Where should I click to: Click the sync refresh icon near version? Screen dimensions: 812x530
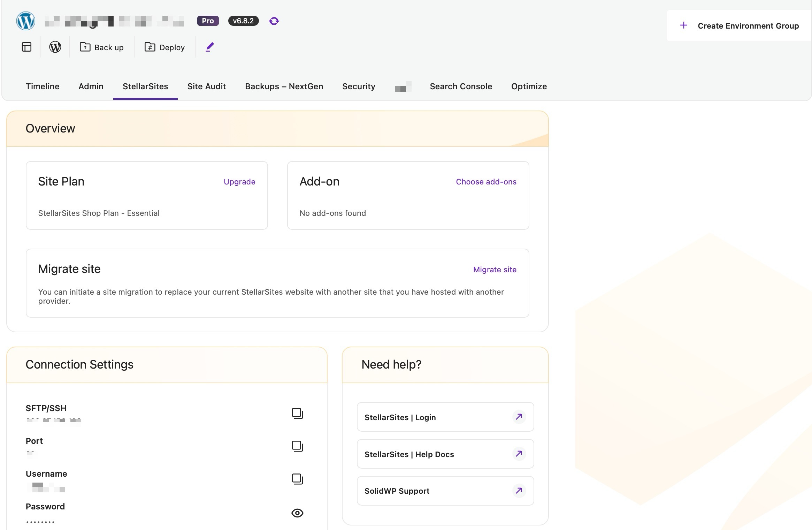pyautogui.click(x=274, y=21)
